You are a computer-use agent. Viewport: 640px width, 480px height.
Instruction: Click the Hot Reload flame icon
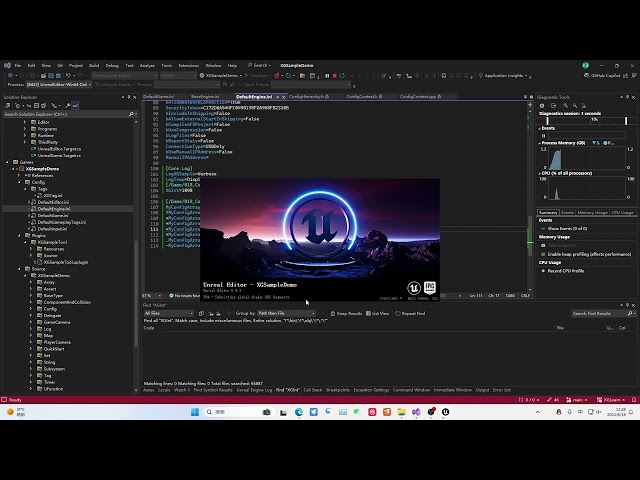pos(277,76)
